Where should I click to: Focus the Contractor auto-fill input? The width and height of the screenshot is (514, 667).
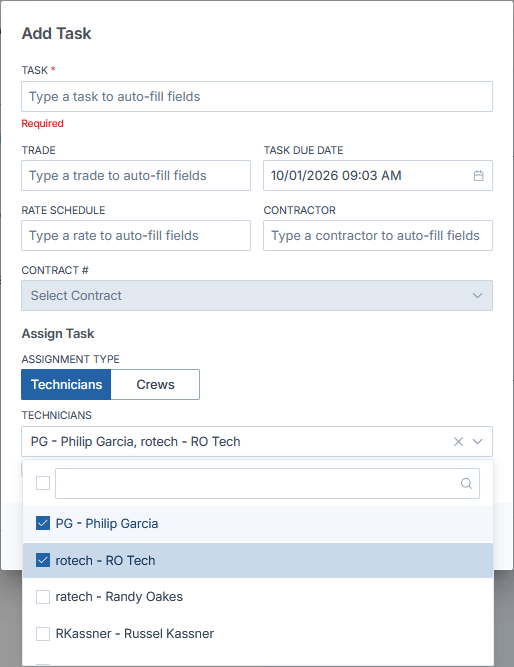point(378,235)
